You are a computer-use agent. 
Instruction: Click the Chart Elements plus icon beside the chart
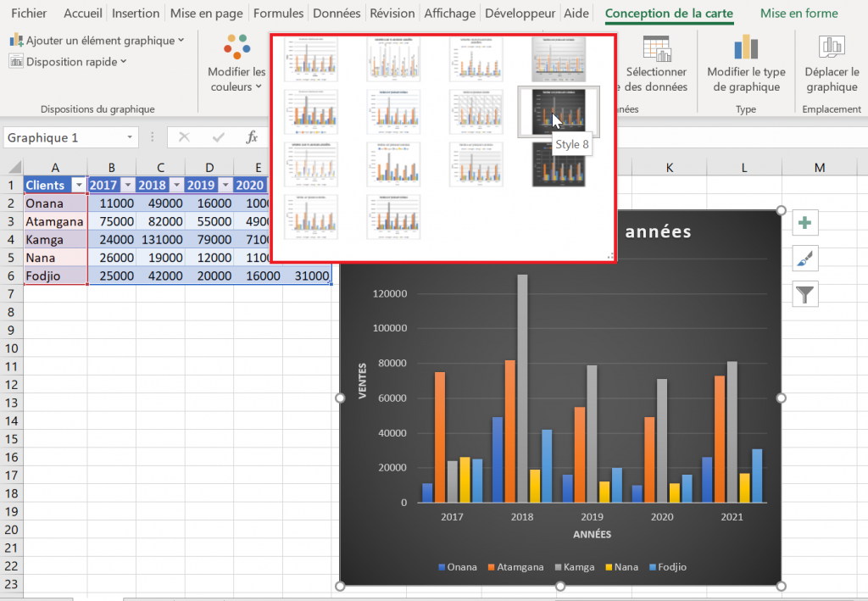[804, 222]
